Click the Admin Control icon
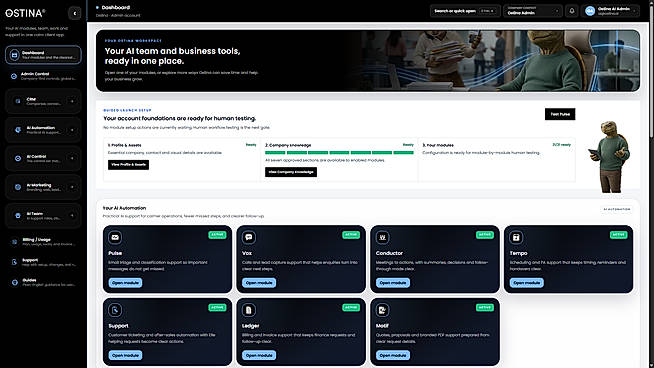 pos(14,76)
